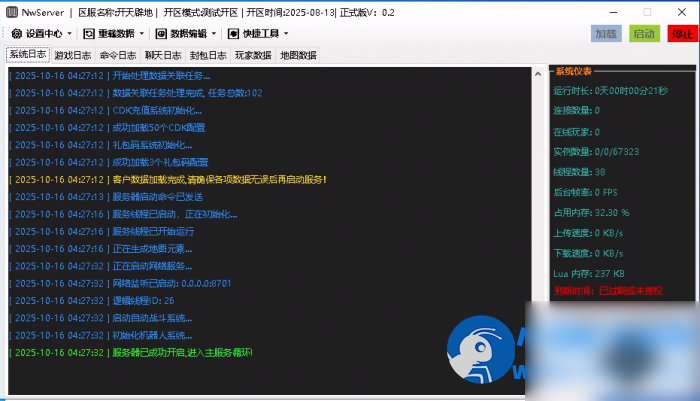Click the 加载 button
Image resolution: width=700 pixels, height=401 pixels.
coord(606,33)
